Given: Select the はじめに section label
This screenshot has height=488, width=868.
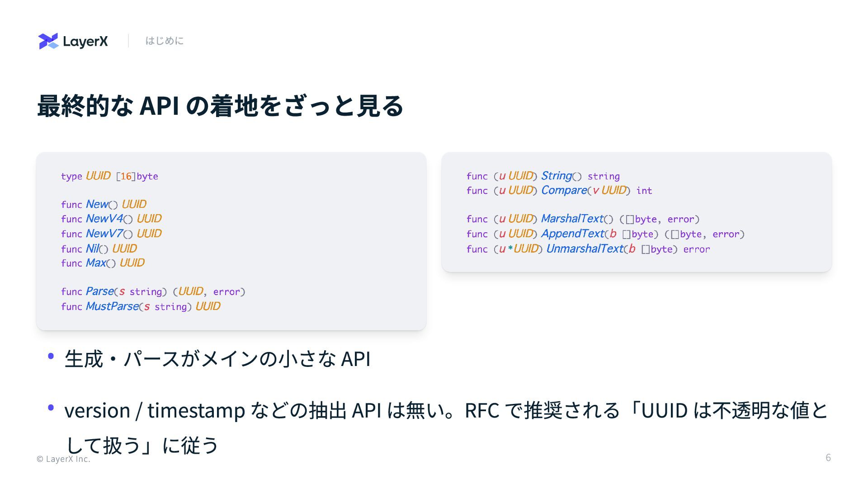Looking at the screenshot, I should [165, 41].
